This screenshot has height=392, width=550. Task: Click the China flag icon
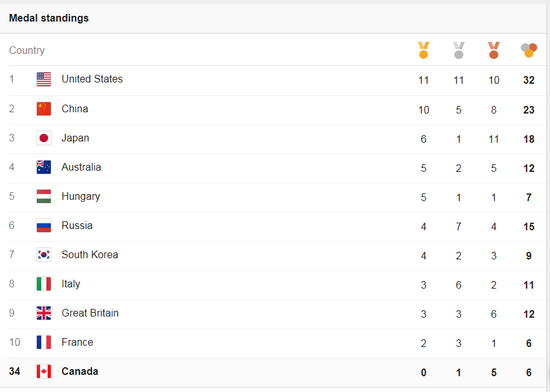pos(44,109)
